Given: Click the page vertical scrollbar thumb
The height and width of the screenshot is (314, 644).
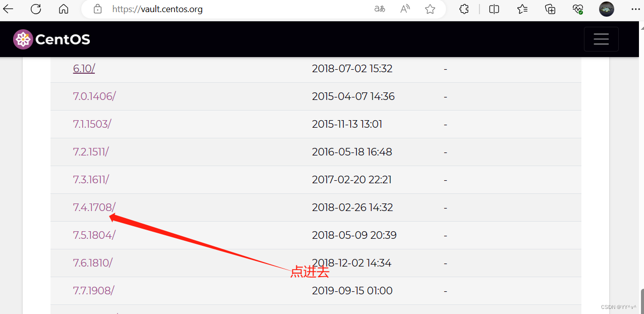Looking at the screenshot, I should [642, 301].
